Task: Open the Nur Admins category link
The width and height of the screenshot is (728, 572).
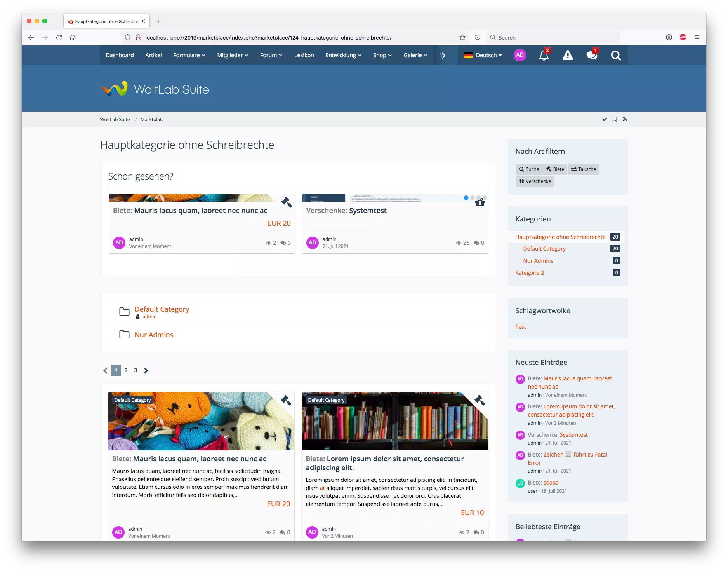Action: pyautogui.click(x=154, y=335)
